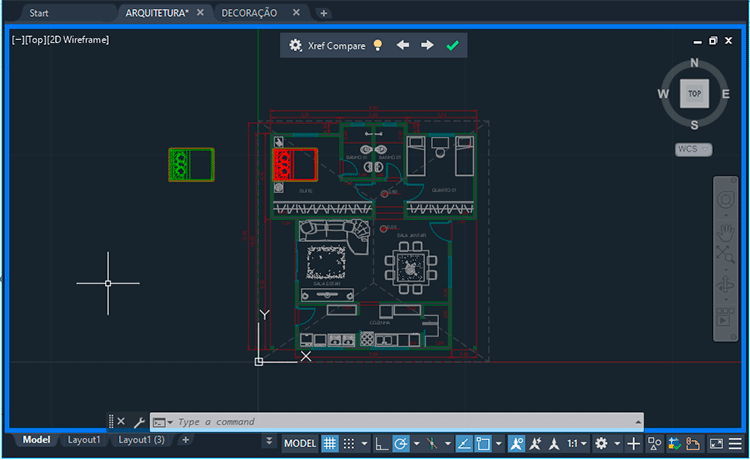Exit Xref Compare with green checkmark
The image size is (750, 460).
pos(452,45)
